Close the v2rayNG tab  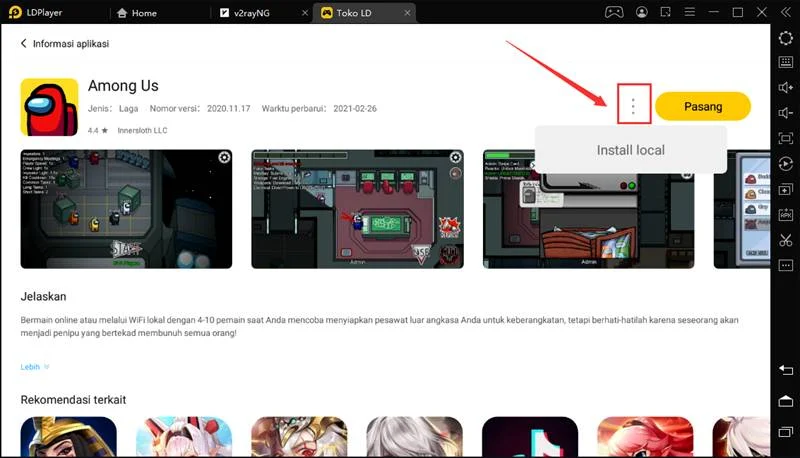[305, 13]
